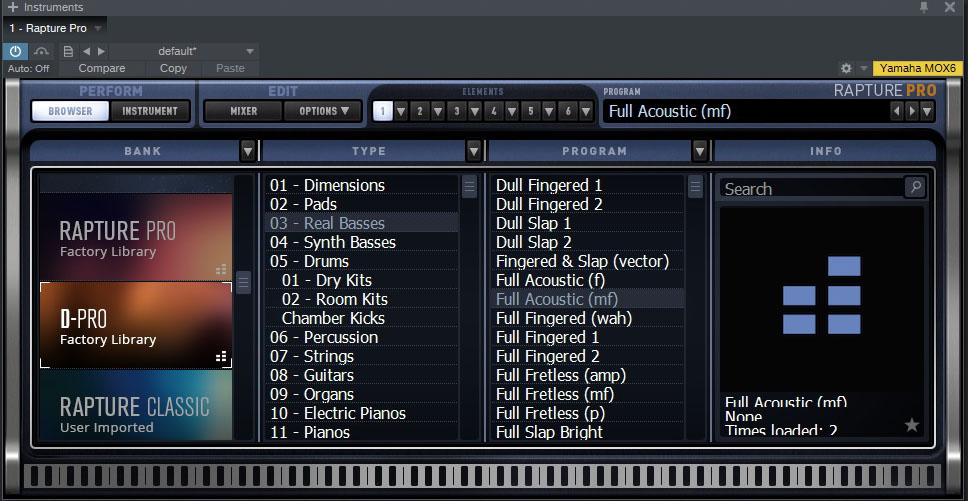The height and width of the screenshot is (501, 968).
Task: Select element 5
Action: pyautogui.click(x=531, y=112)
